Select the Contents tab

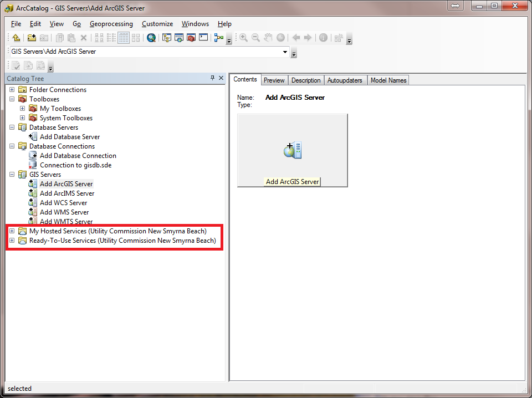pyautogui.click(x=245, y=79)
